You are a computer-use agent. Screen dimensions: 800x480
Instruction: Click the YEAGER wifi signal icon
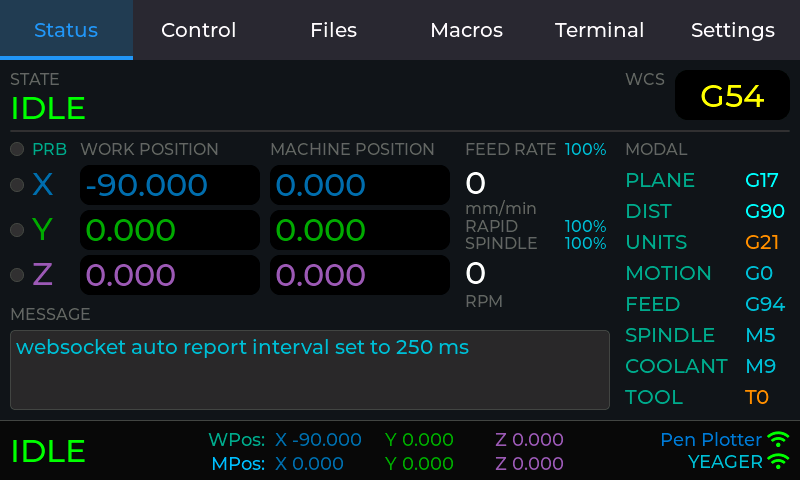point(779,461)
